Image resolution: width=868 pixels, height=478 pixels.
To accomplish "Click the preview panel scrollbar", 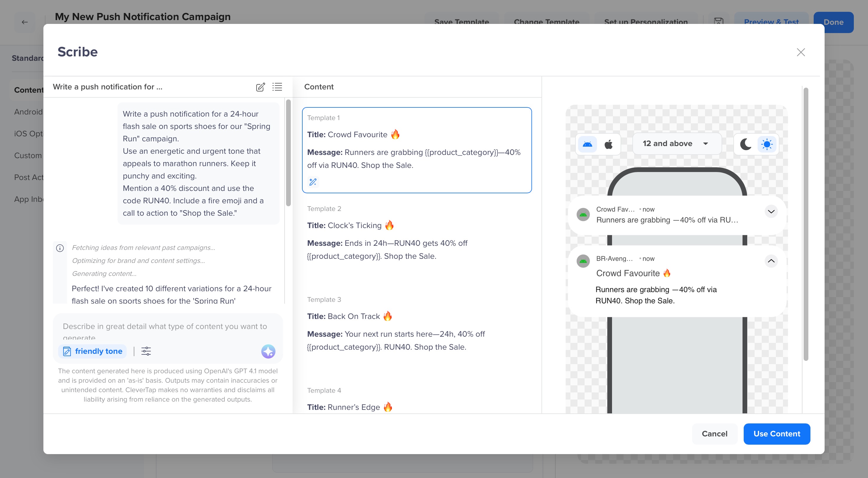I will [x=806, y=224].
